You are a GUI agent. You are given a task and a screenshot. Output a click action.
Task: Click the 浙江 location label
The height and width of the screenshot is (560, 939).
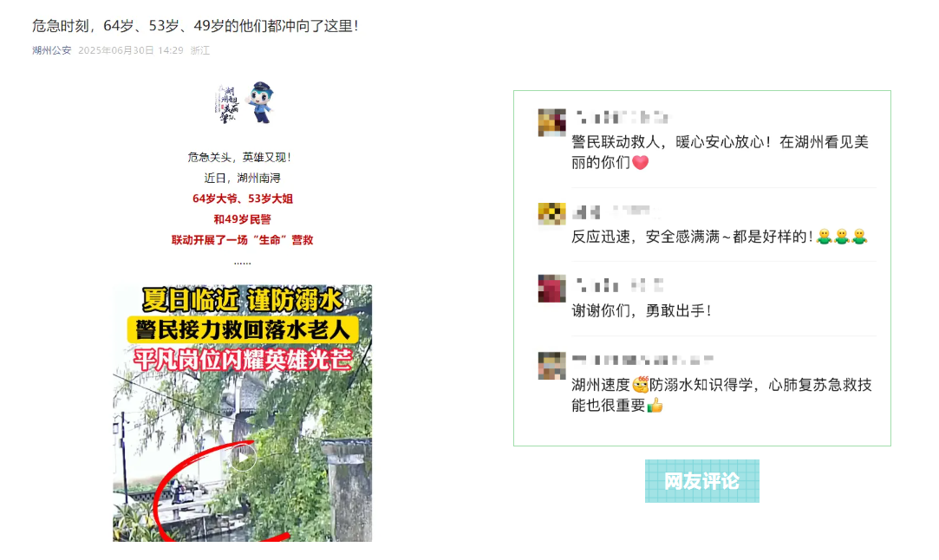pos(200,50)
